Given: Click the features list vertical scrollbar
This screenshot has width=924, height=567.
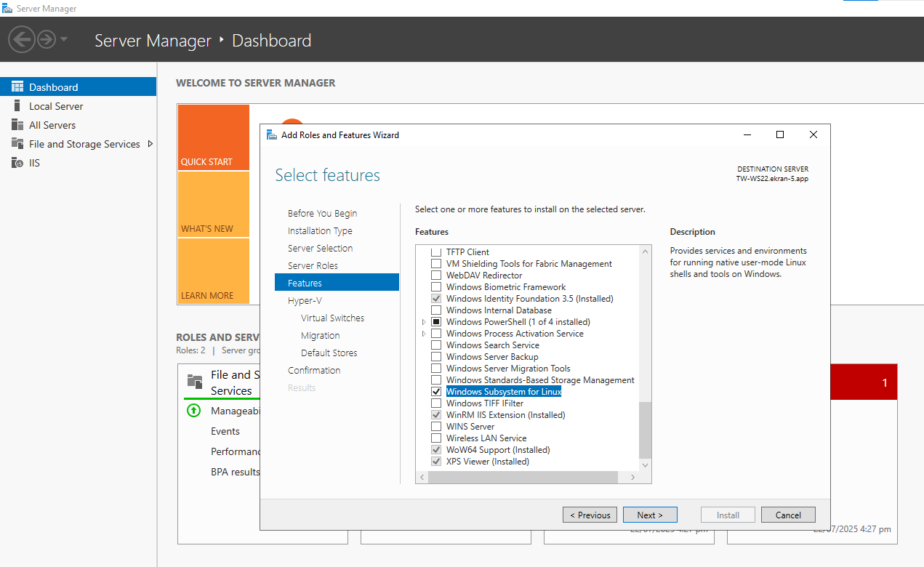Looking at the screenshot, I should (x=645, y=429).
